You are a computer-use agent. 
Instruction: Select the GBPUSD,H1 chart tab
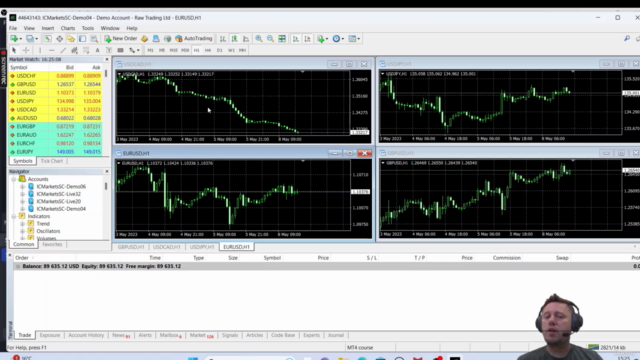tap(131, 247)
